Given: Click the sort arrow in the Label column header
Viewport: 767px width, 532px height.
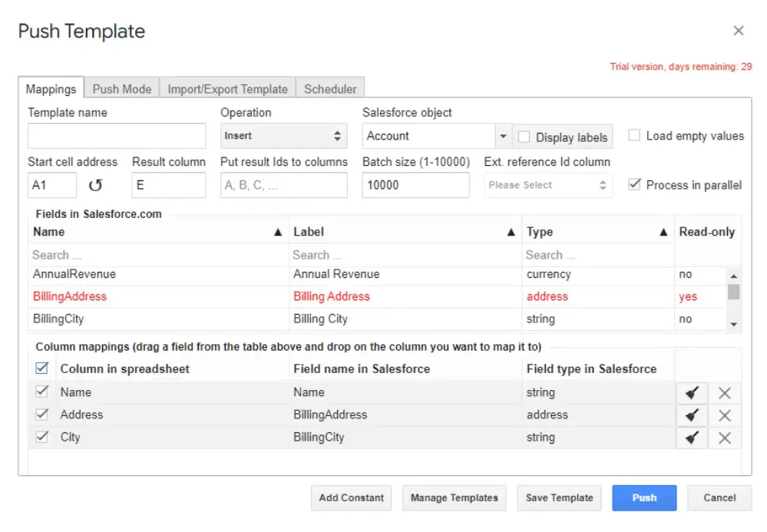Looking at the screenshot, I should tap(511, 231).
